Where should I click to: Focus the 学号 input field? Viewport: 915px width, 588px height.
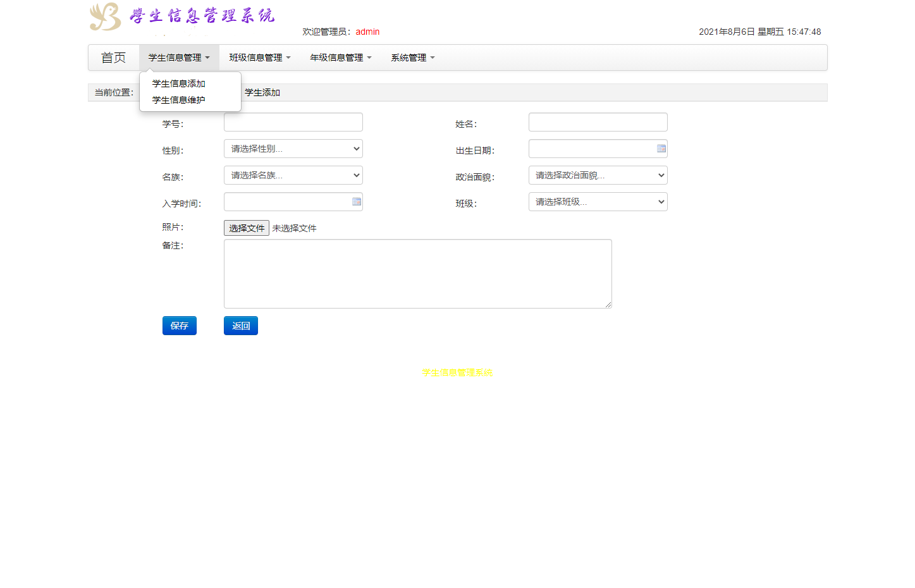click(293, 122)
